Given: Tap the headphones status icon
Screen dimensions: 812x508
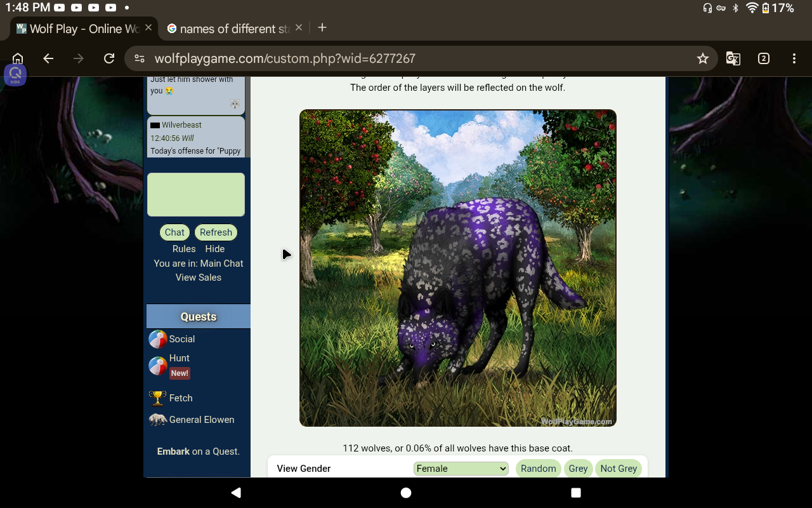Looking at the screenshot, I should pos(707,8).
